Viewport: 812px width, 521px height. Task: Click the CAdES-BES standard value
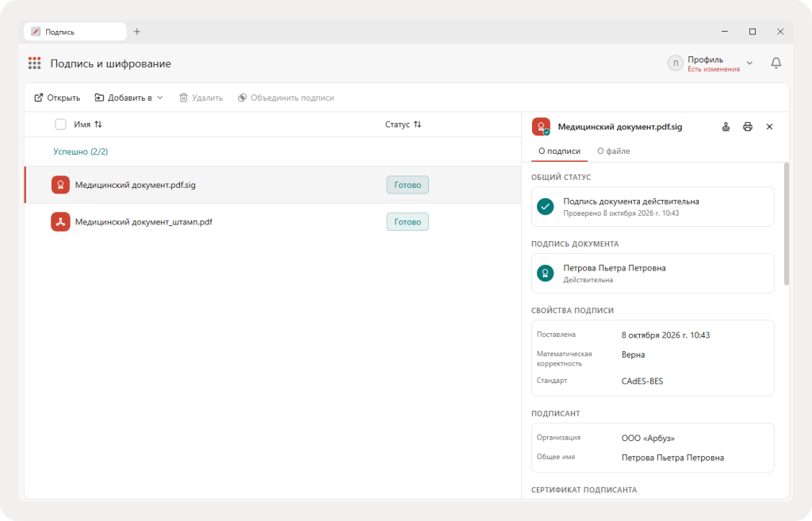[642, 381]
